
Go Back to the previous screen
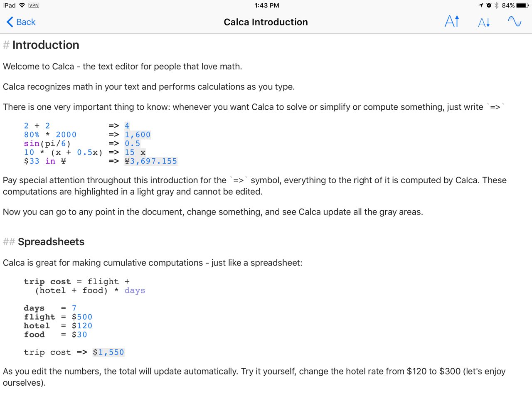21,22
